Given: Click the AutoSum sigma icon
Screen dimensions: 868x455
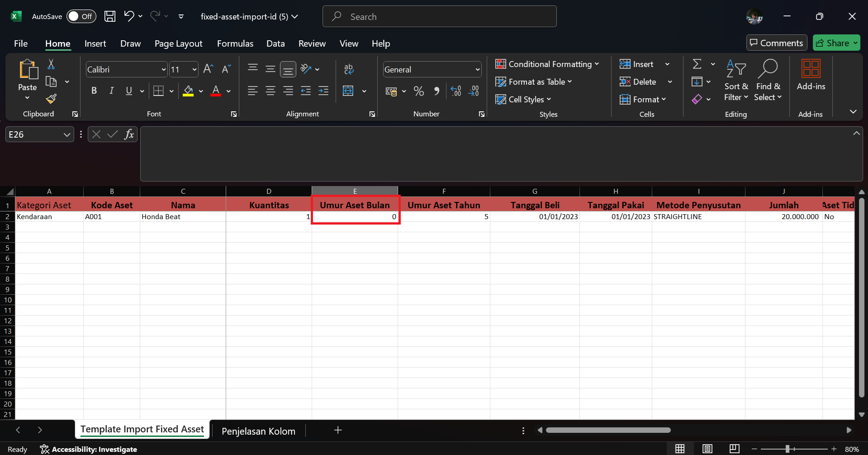Looking at the screenshot, I should pos(697,64).
